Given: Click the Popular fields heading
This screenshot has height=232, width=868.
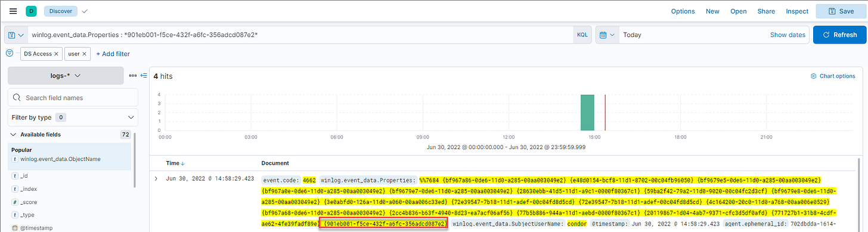Looking at the screenshot, I should 21,150.
